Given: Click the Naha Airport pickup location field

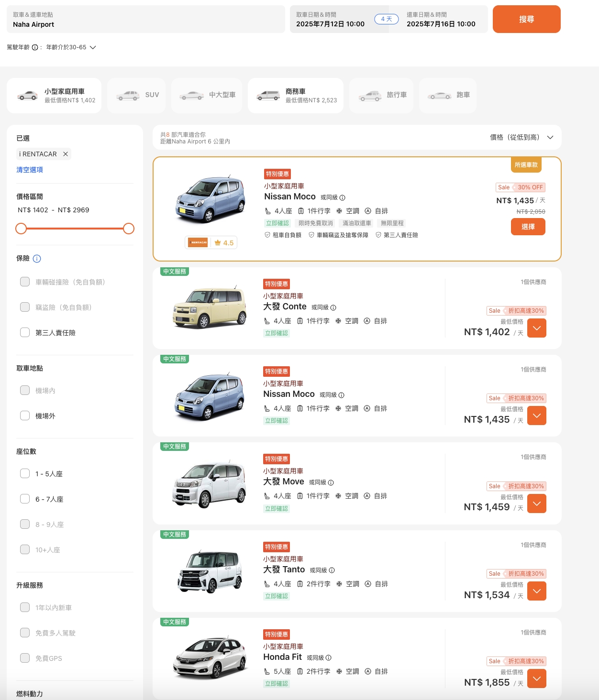Looking at the screenshot, I should click(146, 19).
